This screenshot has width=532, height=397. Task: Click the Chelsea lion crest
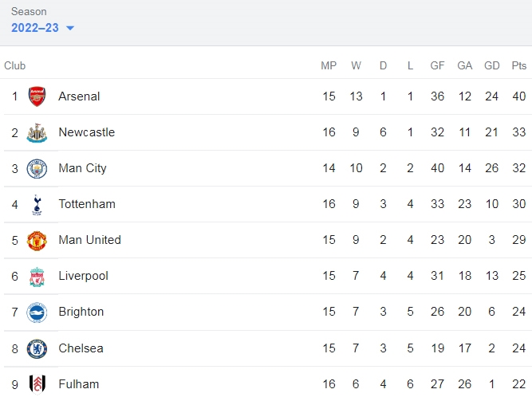tap(37, 349)
